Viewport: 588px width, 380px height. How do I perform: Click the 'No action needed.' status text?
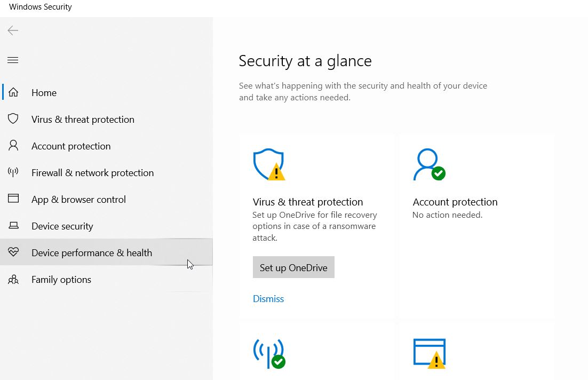click(x=447, y=215)
